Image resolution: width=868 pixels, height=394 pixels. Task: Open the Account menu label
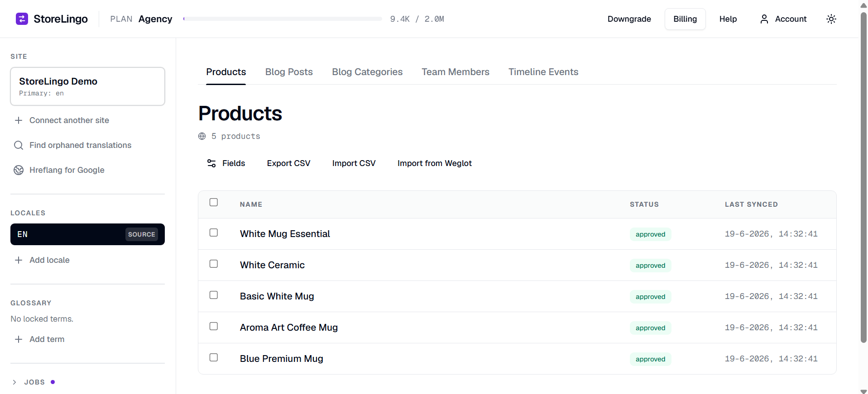pos(791,19)
